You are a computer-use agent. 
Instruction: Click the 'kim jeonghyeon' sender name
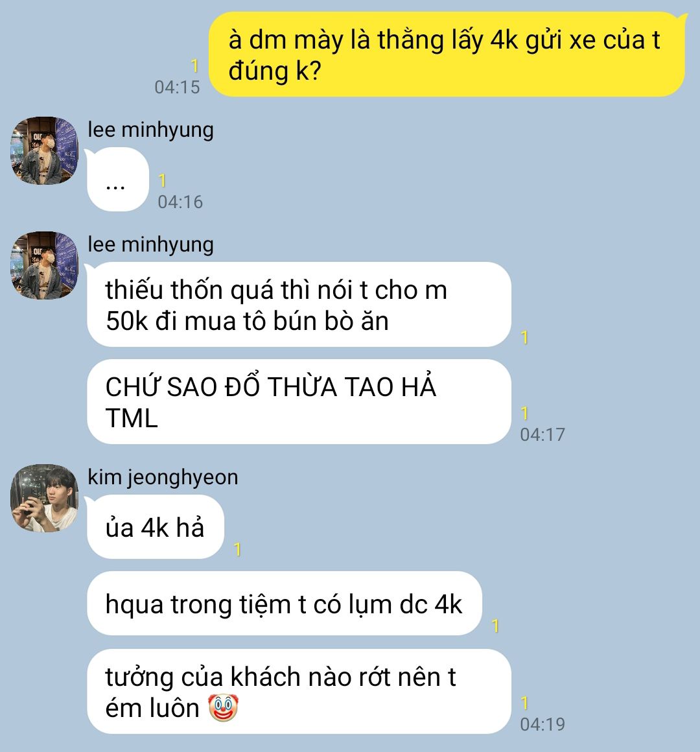pyautogui.click(x=163, y=478)
